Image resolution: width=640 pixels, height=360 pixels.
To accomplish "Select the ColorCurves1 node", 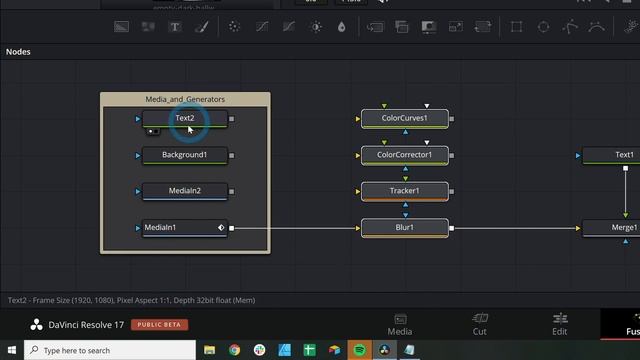I will click(x=405, y=118).
